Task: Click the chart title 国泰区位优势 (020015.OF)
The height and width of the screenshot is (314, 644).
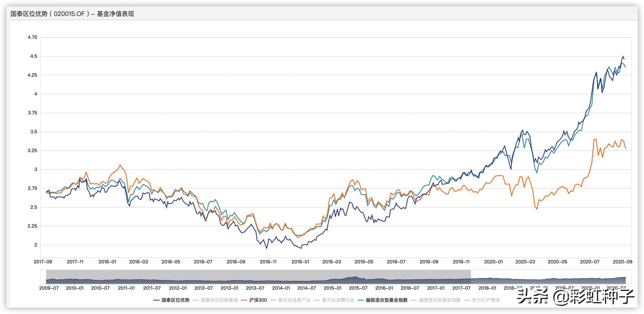Action: click(x=72, y=14)
